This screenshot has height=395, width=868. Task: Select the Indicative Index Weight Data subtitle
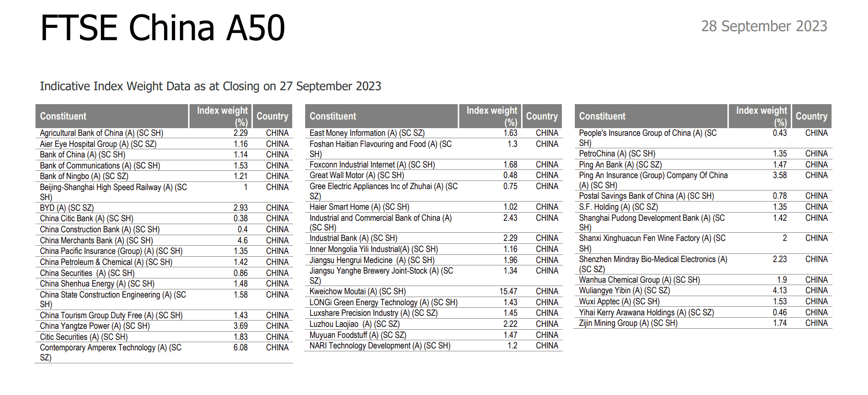pyautogui.click(x=210, y=86)
